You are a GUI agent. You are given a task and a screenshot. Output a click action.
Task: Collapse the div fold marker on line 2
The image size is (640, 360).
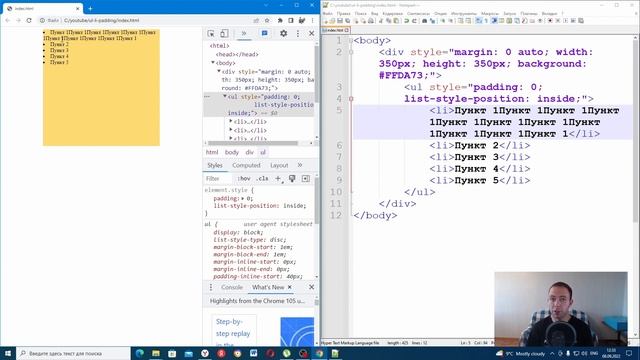pos(351,52)
